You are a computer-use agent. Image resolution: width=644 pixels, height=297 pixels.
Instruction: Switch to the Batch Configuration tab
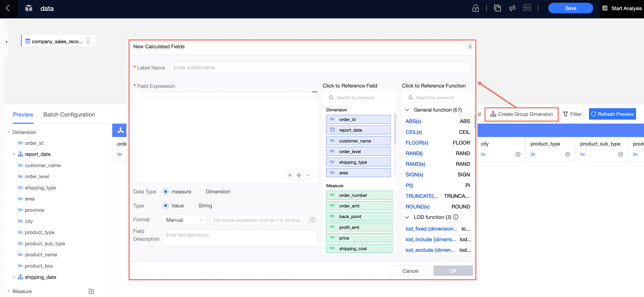(x=69, y=115)
